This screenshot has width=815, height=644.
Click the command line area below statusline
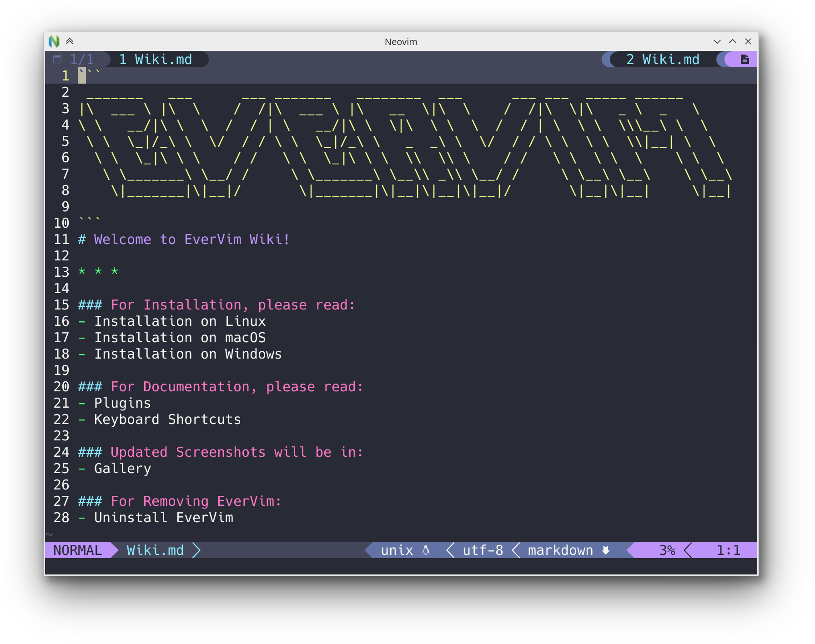point(401,566)
